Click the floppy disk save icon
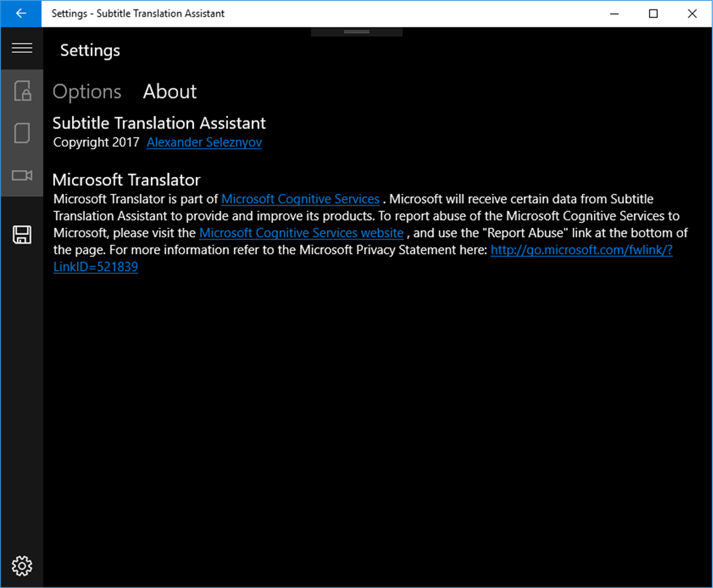This screenshot has width=713, height=588. point(22,234)
